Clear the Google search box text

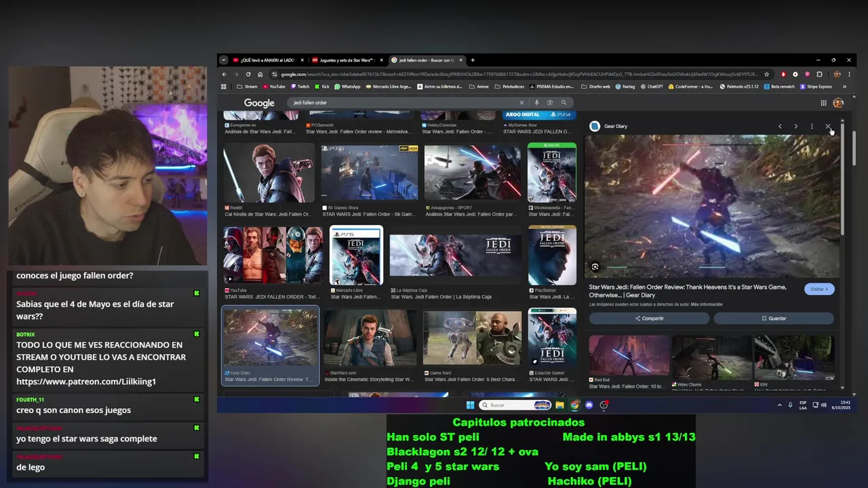click(521, 102)
